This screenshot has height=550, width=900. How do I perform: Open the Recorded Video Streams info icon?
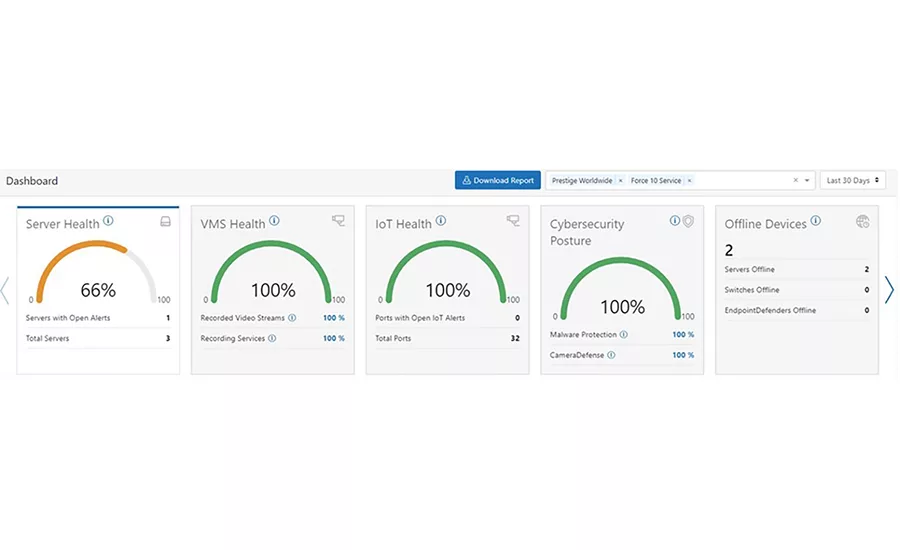(x=292, y=317)
